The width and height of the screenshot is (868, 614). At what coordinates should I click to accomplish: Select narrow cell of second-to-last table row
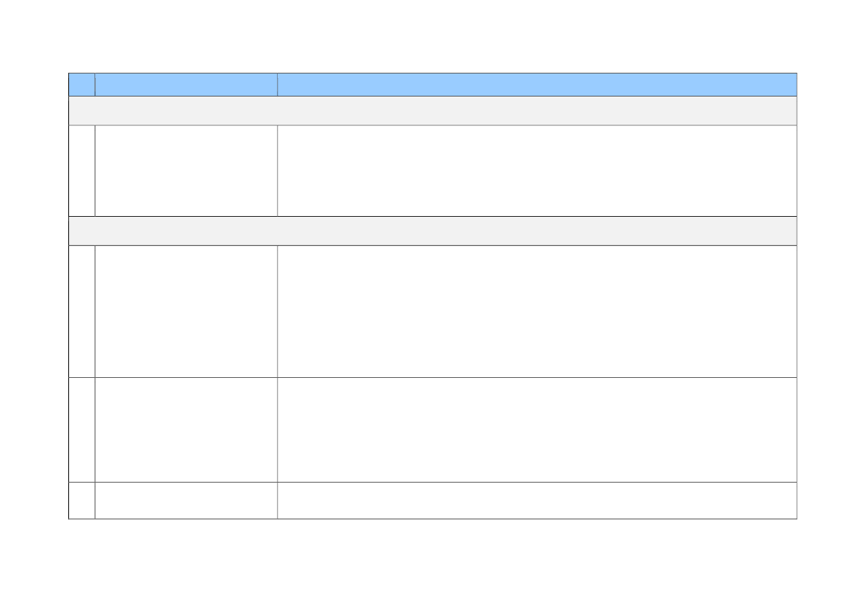pyautogui.click(x=82, y=430)
